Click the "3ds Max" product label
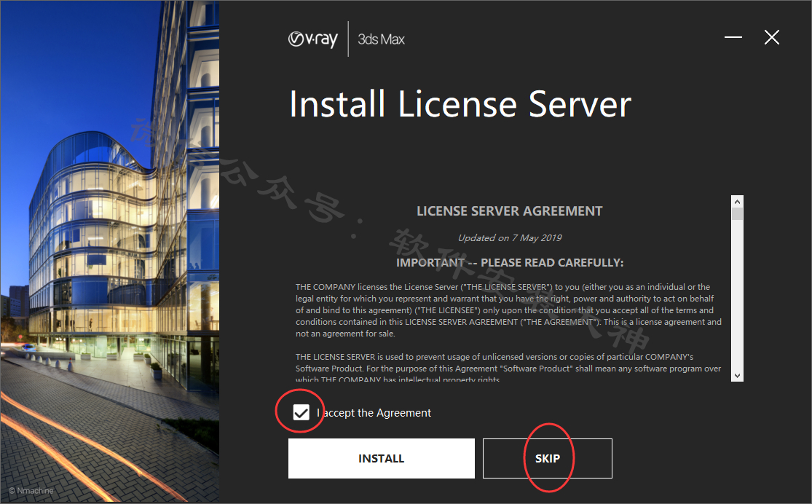The width and height of the screenshot is (812, 504). point(381,39)
